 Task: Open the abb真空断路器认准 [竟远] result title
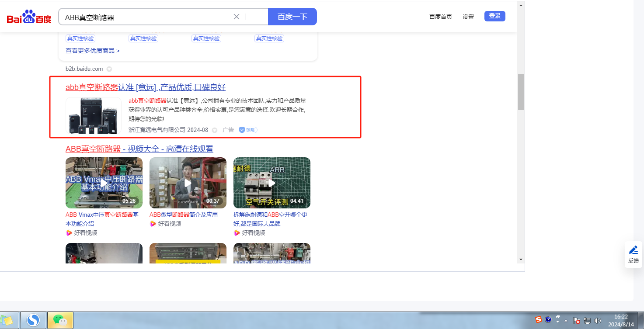(146, 87)
